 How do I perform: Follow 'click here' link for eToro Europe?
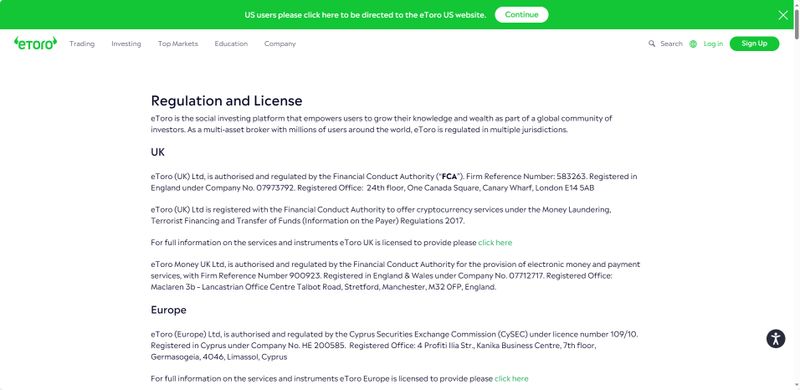[x=511, y=379]
